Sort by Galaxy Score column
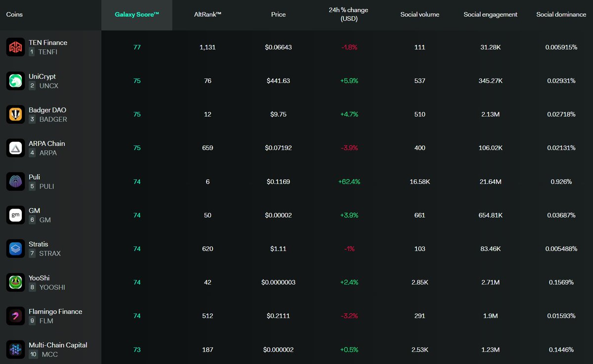This screenshot has height=364, width=593. 137,15
